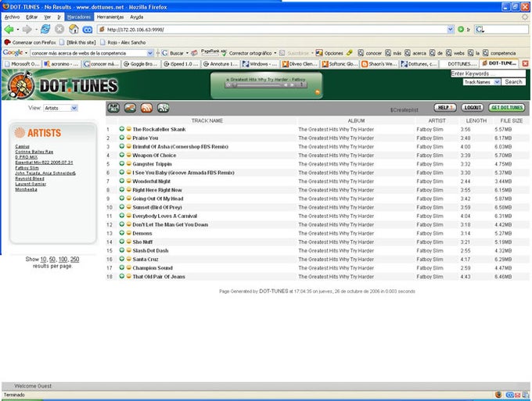Open the Google logo menu dropdown

pos(26,53)
